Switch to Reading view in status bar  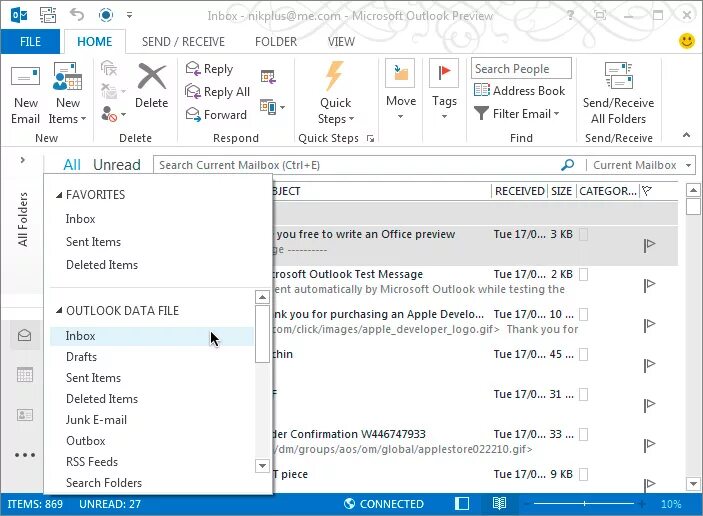[x=499, y=503]
